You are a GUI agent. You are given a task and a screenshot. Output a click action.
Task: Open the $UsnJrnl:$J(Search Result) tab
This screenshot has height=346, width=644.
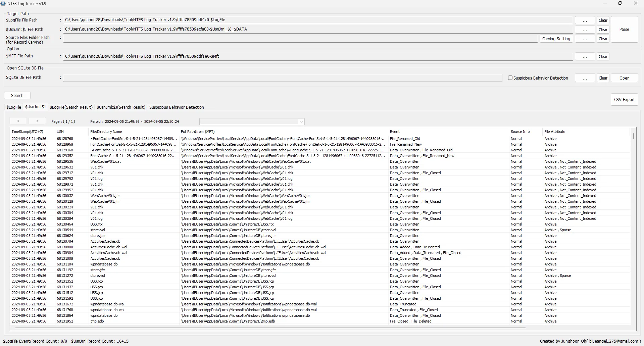(121, 107)
